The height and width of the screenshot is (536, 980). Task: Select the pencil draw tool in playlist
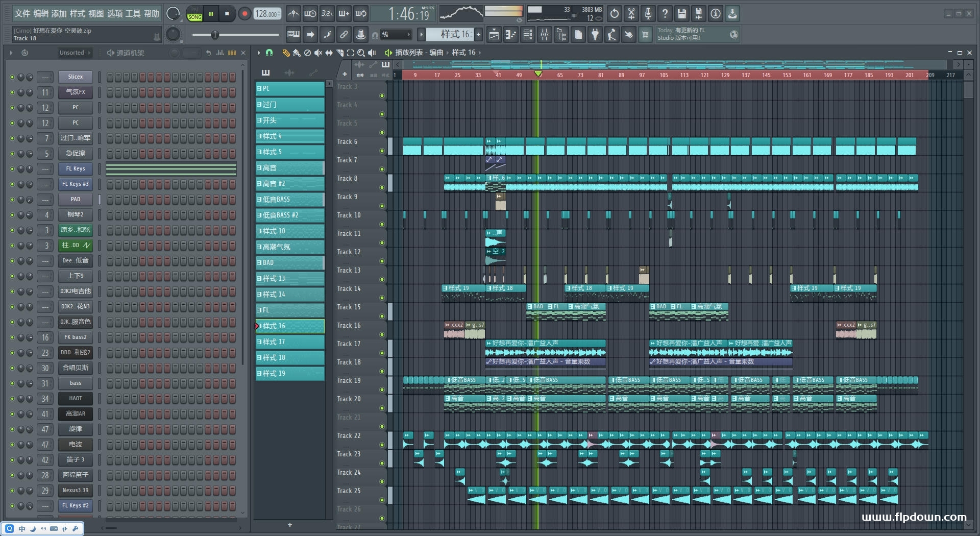[x=286, y=53]
